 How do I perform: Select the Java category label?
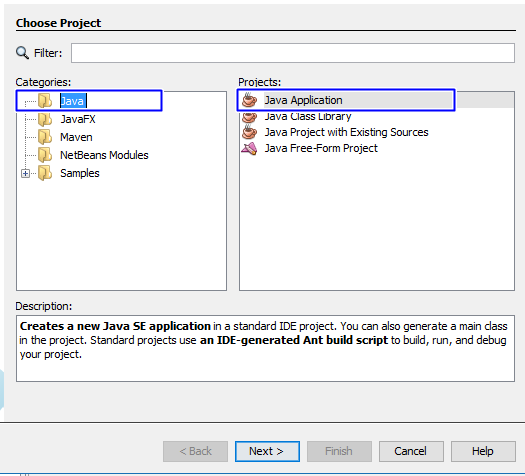pos(73,101)
